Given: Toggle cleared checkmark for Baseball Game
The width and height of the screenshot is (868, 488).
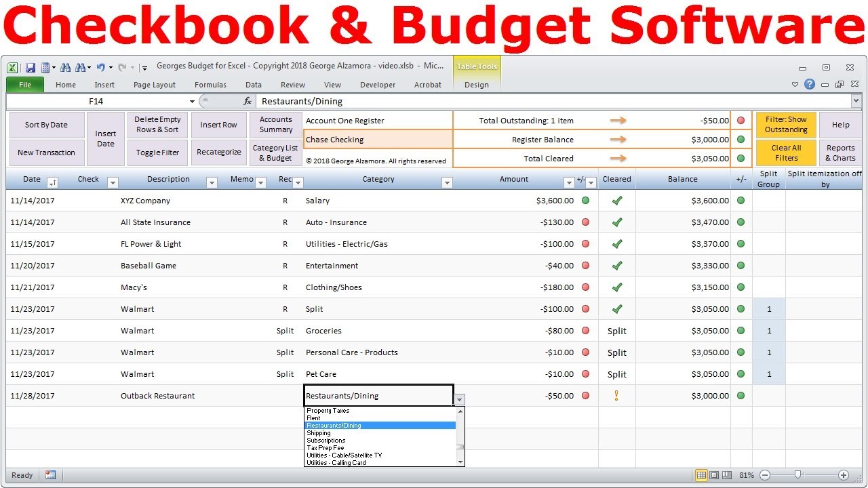Looking at the screenshot, I should [x=616, y=266].
